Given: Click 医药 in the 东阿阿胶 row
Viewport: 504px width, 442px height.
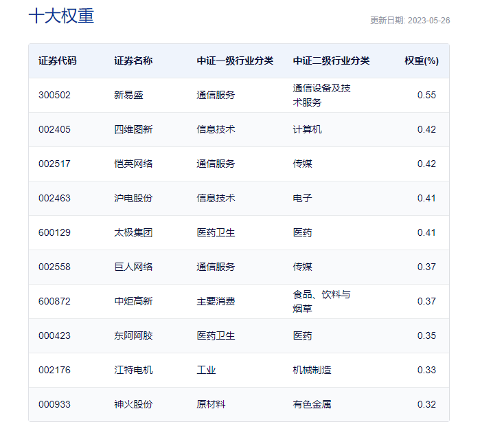Looking at the screenshot, I should coord(302,336).
